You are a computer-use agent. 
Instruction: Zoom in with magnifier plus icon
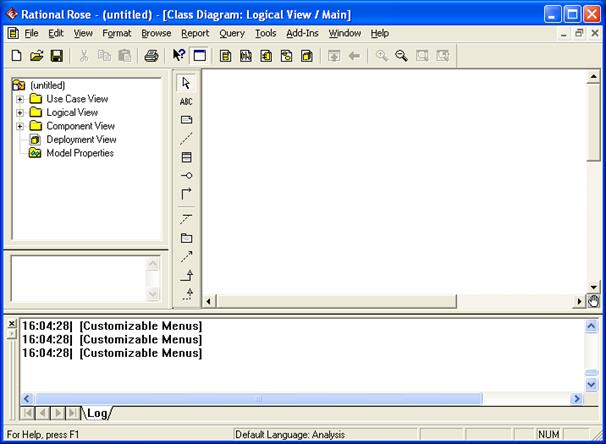point(381,56)
